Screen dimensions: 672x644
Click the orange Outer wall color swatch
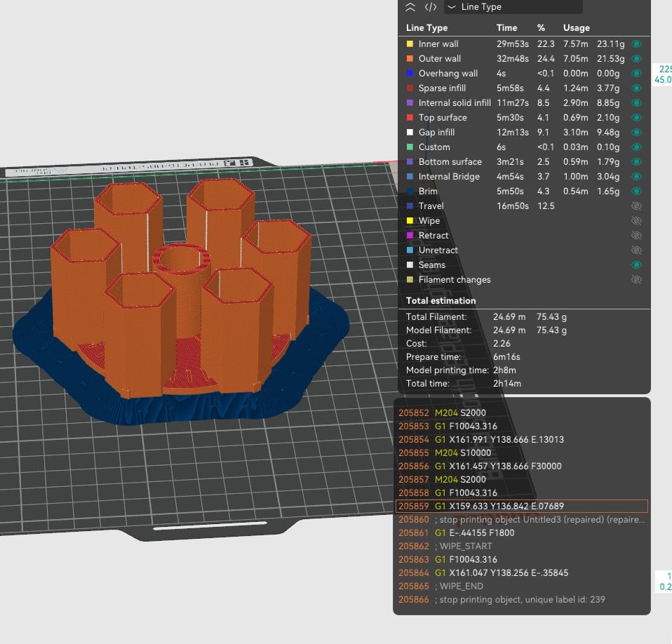tap(410, 59)
